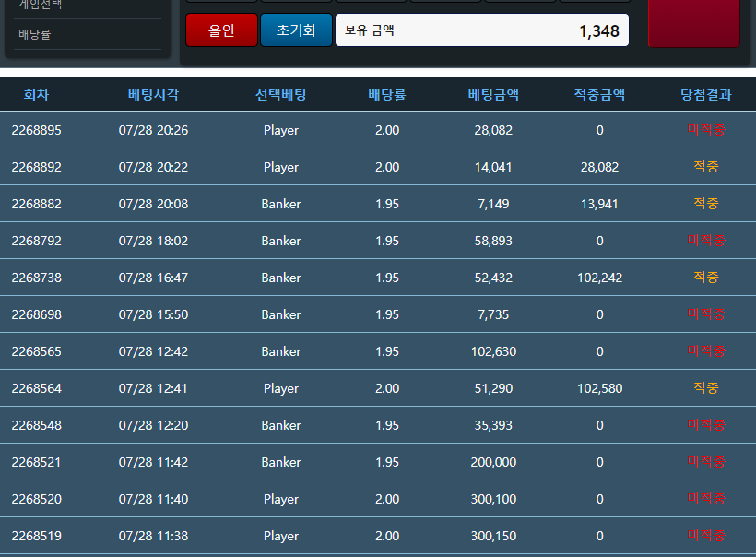
Task: Select round number 2268698
Action: [x=36, y=314]
